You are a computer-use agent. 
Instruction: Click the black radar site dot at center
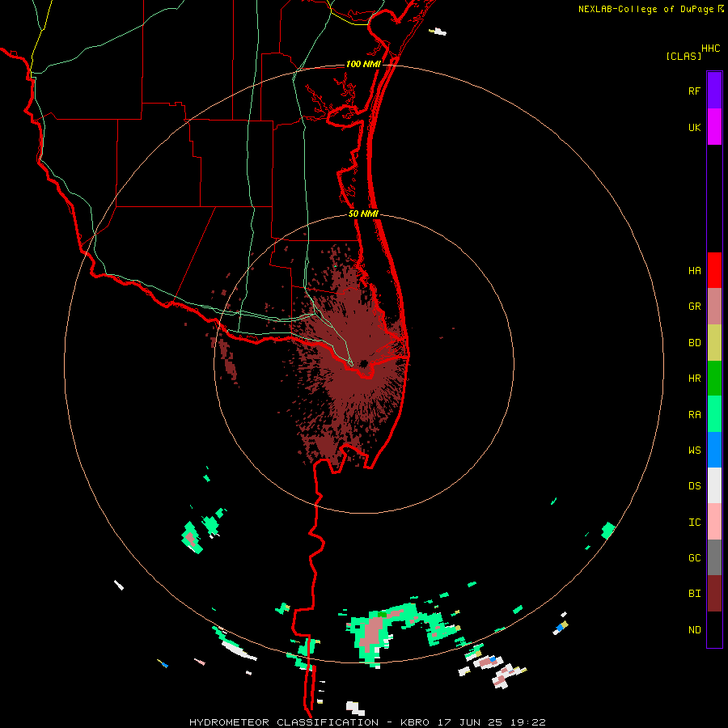363,363
